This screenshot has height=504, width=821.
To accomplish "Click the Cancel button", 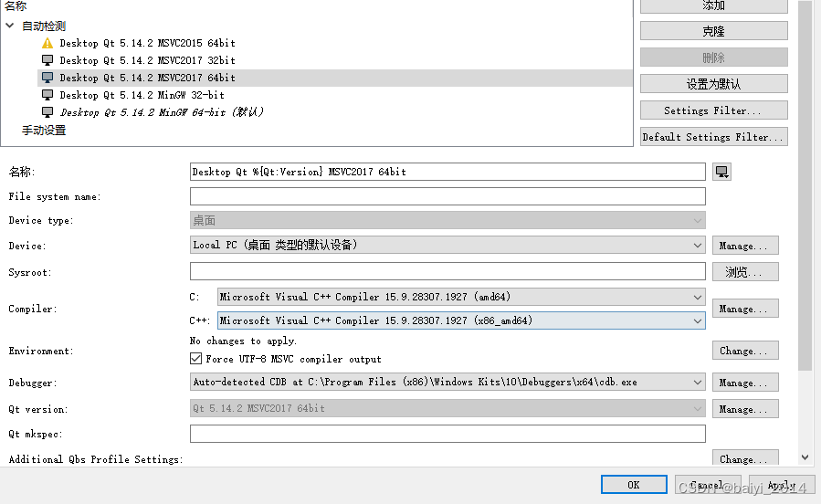I will [708, 485].
